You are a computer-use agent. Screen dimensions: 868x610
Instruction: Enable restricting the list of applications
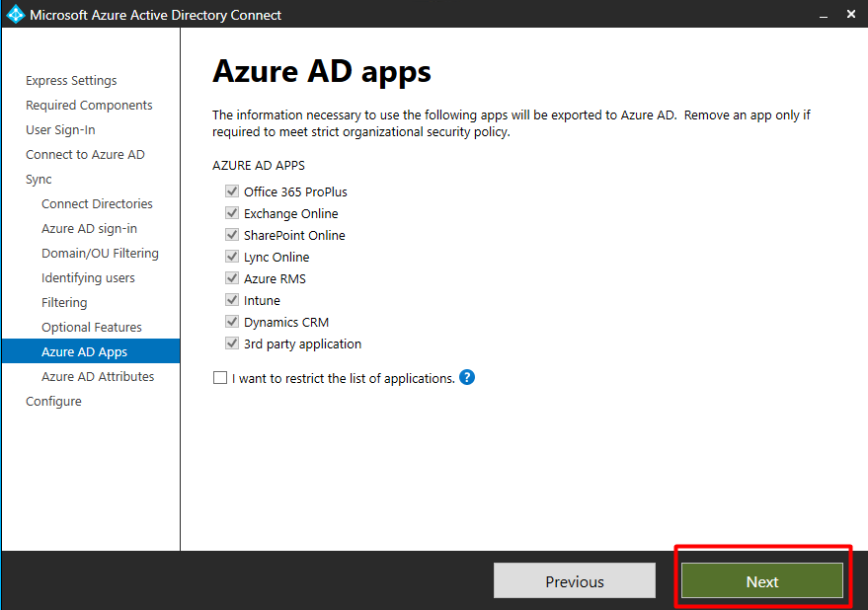tap(220, 378)
